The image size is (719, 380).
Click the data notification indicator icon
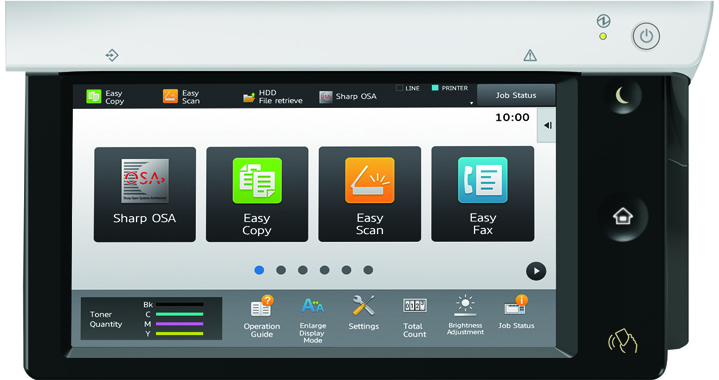(112, 55)
